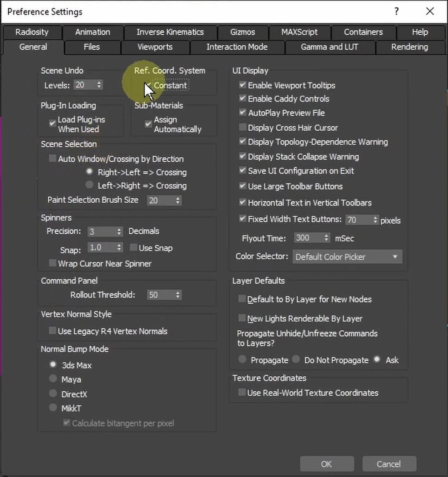Select Maya as Normal Bump Mode
This screenshot has height=477, width=448.
pyautogui.click(x=53, y=379)
